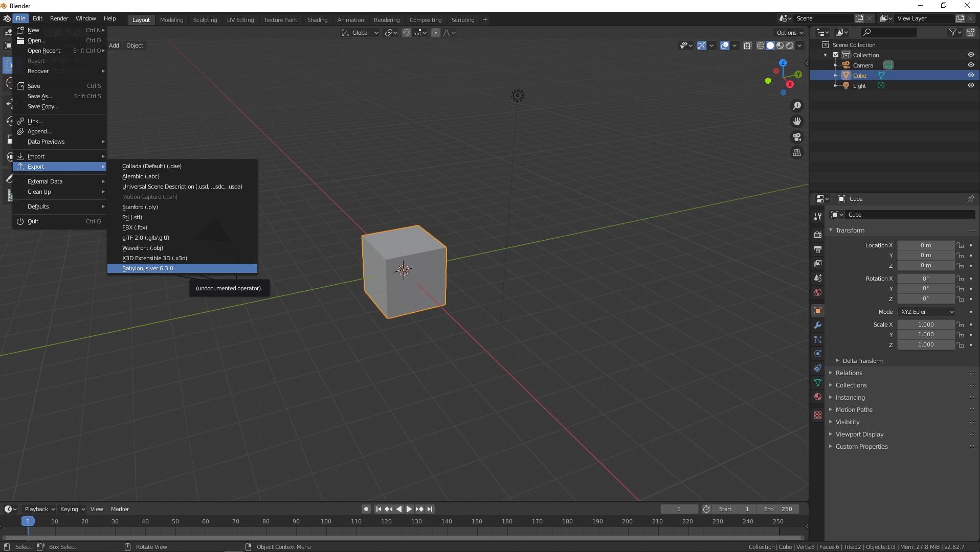This screenshot has height=552, width=980.
Task: Click the viewport zoom magnifier icon
Action: (797, 106)
